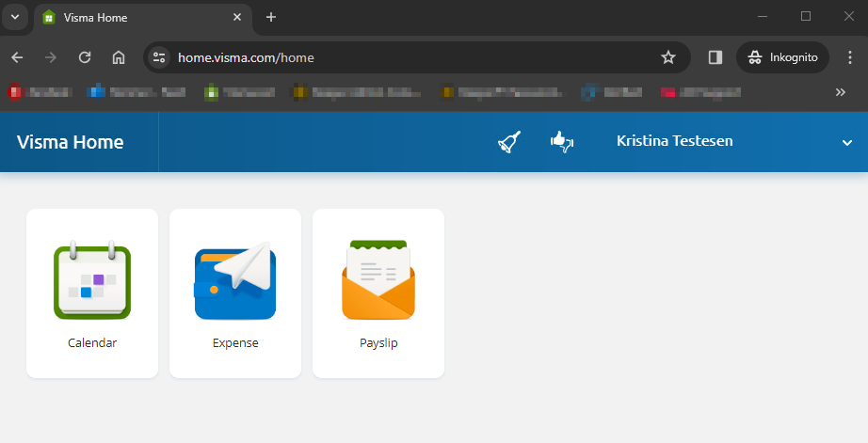Click the notification bell icon

pos(509,142)
